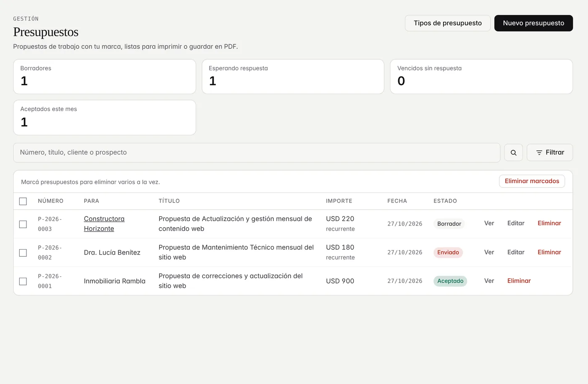Click the search magnifier icon button
The width and height of the screenshot is (588, 384).
pyautogui.click(x=513, y=153)
